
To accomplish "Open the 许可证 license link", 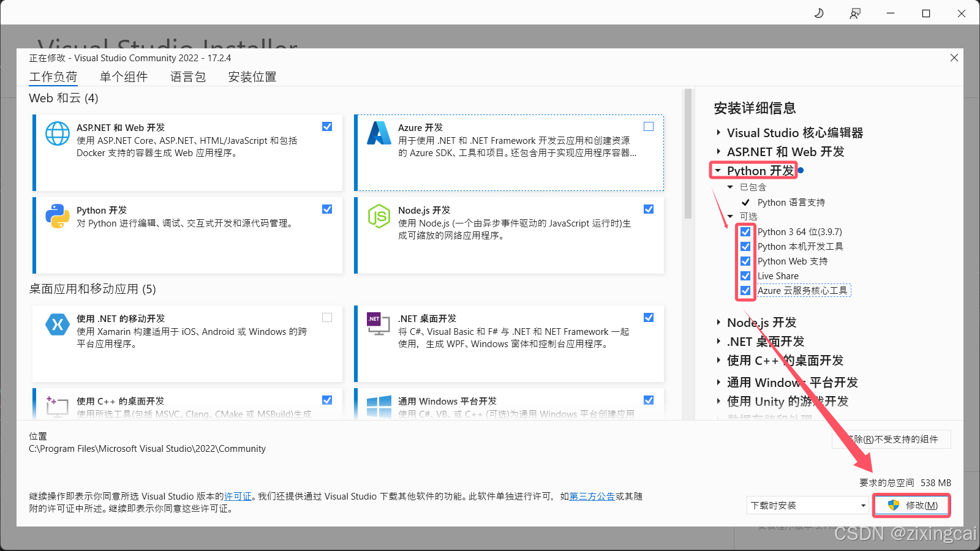I will 238,497.
